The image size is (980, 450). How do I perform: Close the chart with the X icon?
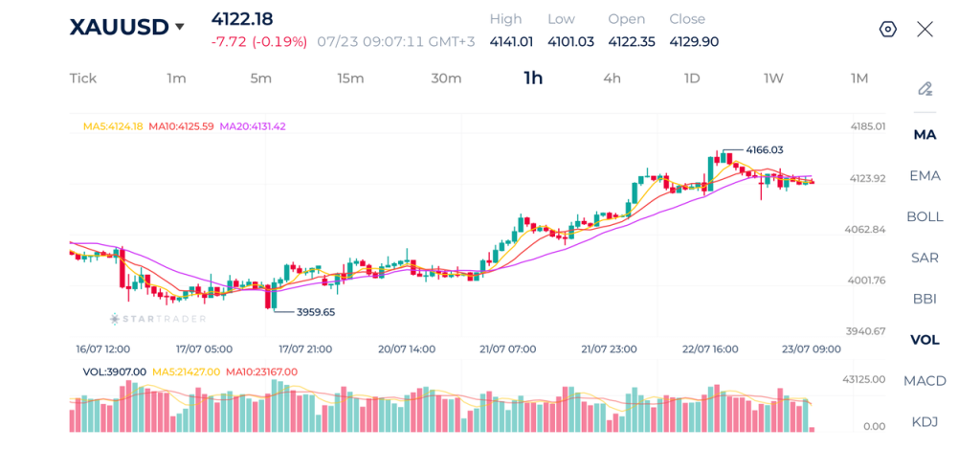coord(925,30)
